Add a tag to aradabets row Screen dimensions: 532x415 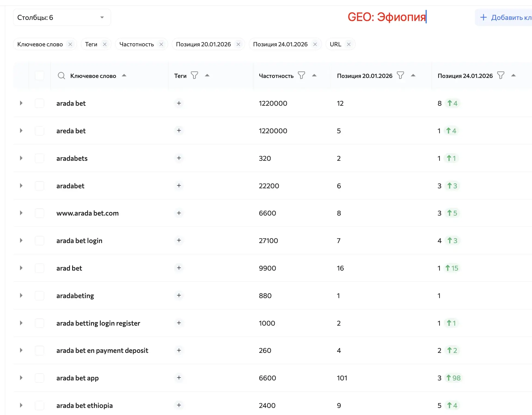click(x=179, y=158)
